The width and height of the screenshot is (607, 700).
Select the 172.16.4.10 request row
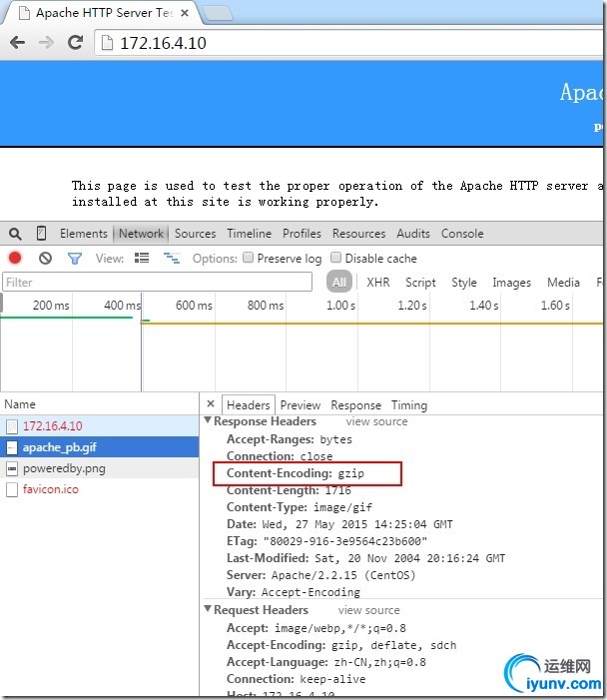point(100,426)
